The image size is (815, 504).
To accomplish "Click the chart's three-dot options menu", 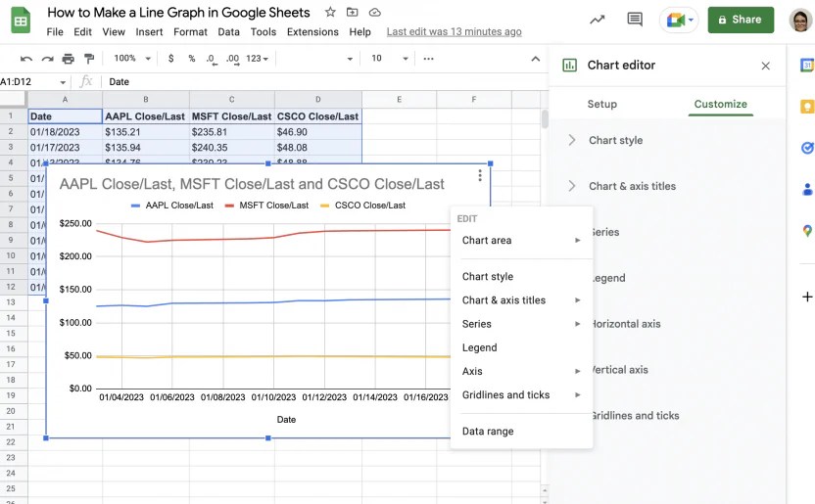I will tap(480, 176).
